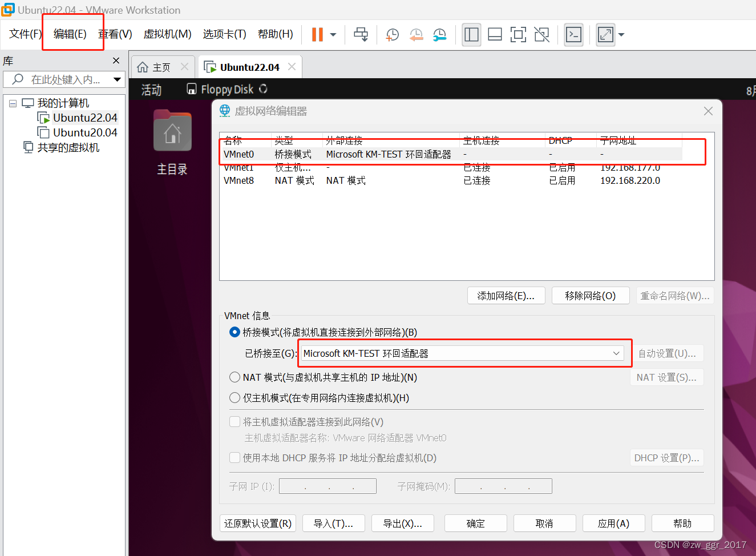Viewport: 756px width, 556px height.
Task: Open the 帮助(H) menu
Action: click(x=276, y=34)
